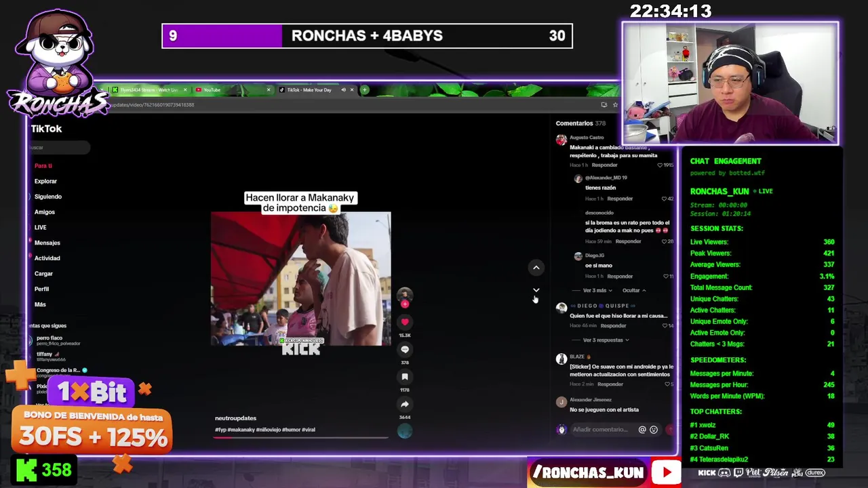Collapse replies with 'Ocultar'
Image resolution: width=868 pixels, height=488 pixels.
634,291
